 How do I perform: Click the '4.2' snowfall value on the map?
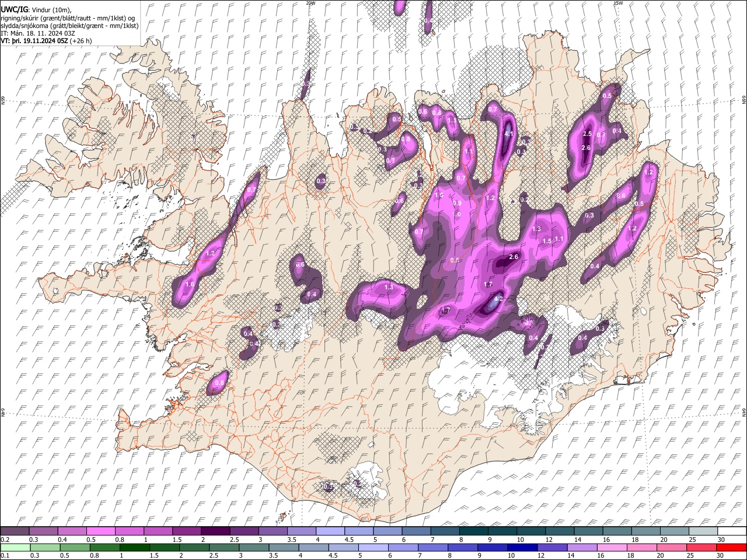pos(498,299)
